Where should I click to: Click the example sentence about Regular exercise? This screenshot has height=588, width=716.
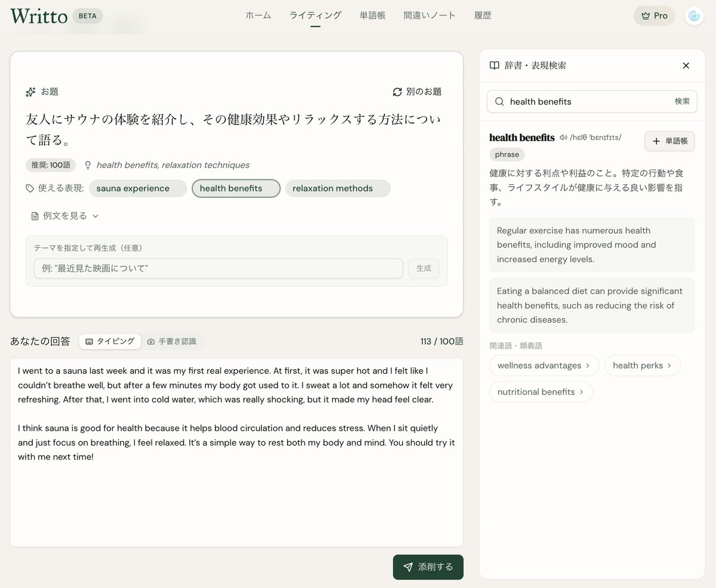(x=592, y=245)
